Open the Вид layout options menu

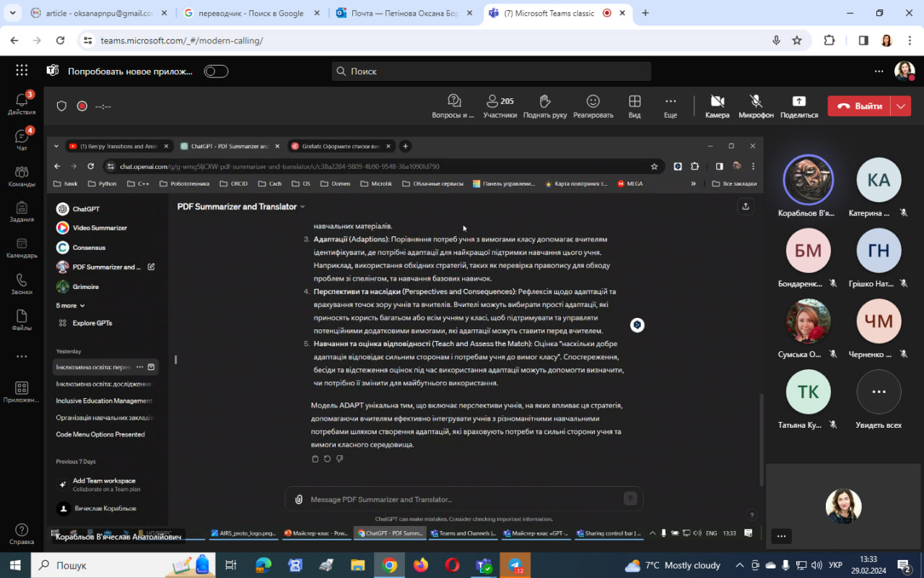[x=635, y=106]
